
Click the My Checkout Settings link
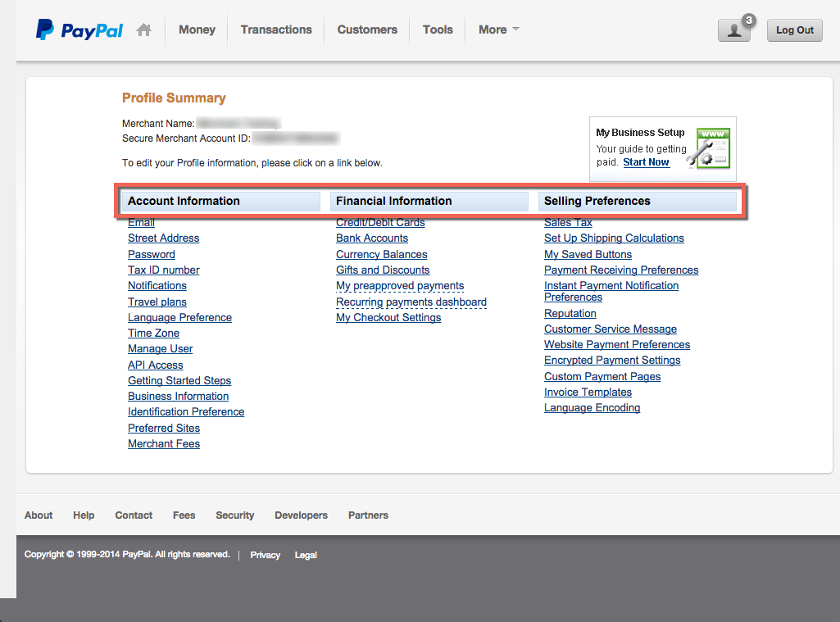(x=388, y=317)
